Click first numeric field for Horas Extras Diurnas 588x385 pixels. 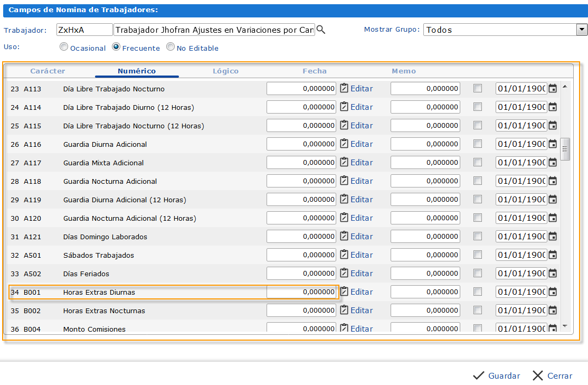(301, 292)
